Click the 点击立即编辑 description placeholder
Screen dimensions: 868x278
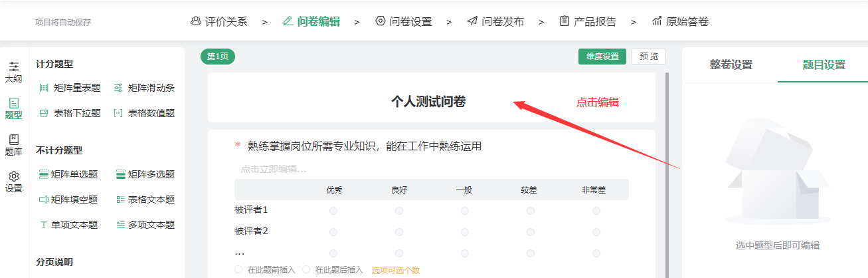tap(274, 169)
